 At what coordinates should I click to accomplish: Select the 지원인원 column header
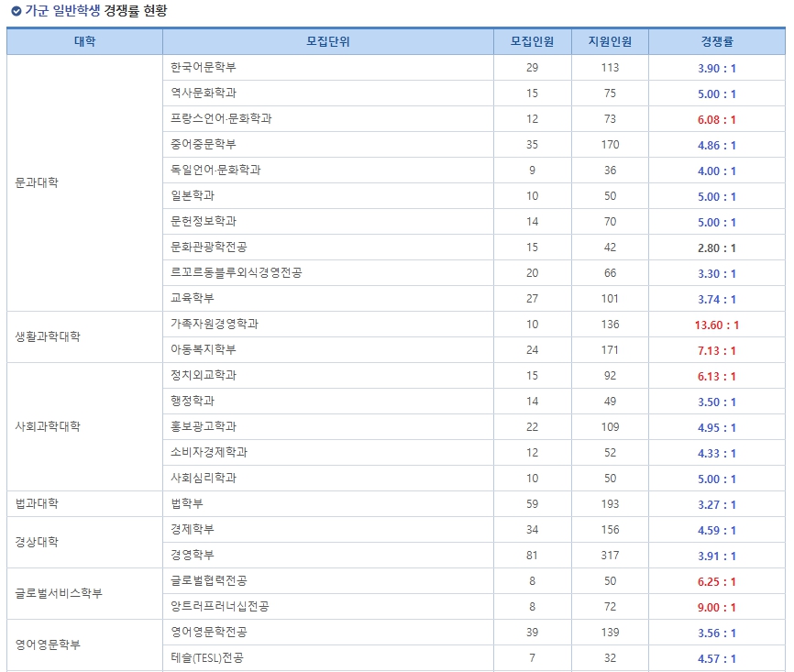pos(611,41)
